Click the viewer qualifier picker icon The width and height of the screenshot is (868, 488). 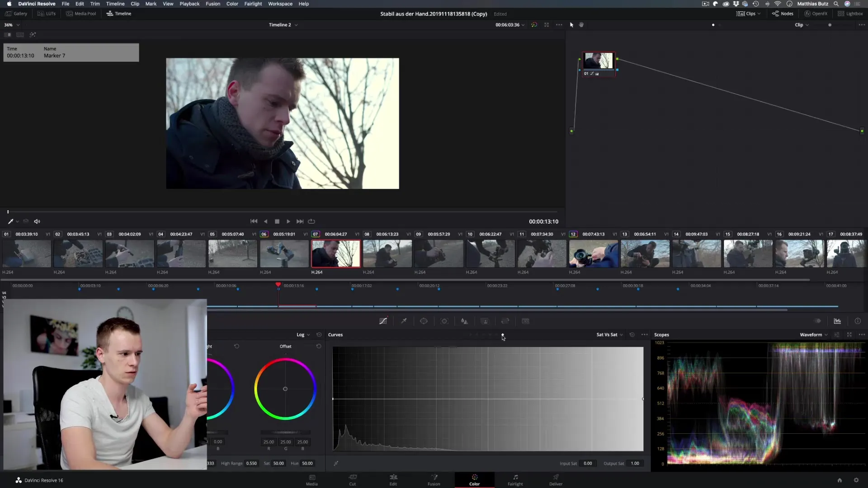click(x=10, y=221)
